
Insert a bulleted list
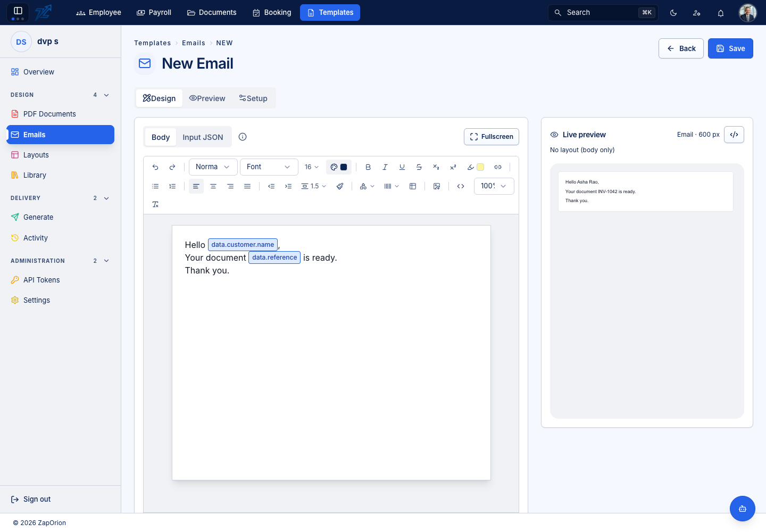tap(155, 186)
